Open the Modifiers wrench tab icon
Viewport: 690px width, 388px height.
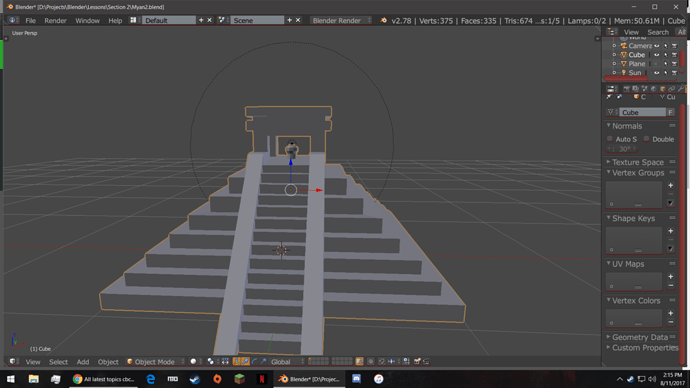[x=681, y=88]
